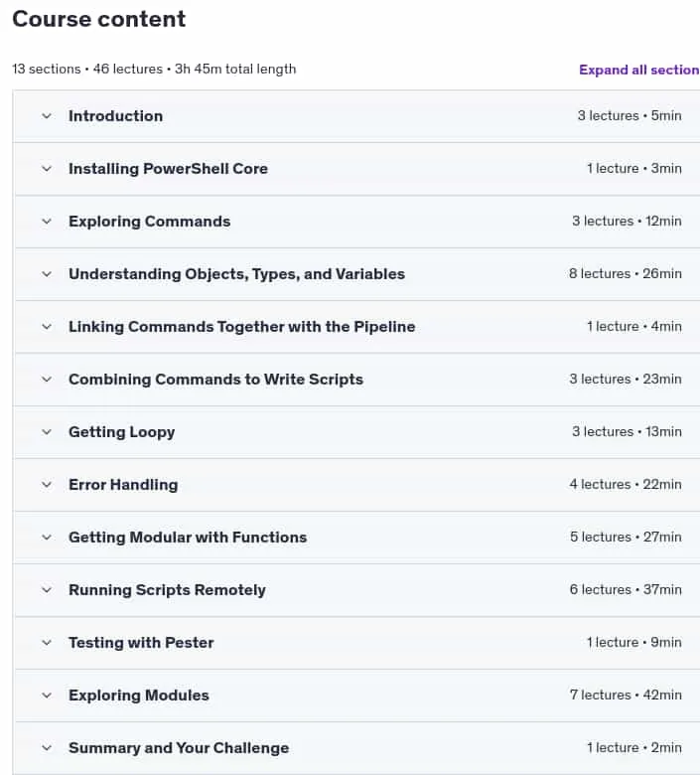Expand the Getting Loopy chevron
Viewport: 700px width, 775px height.
(47, 432)
